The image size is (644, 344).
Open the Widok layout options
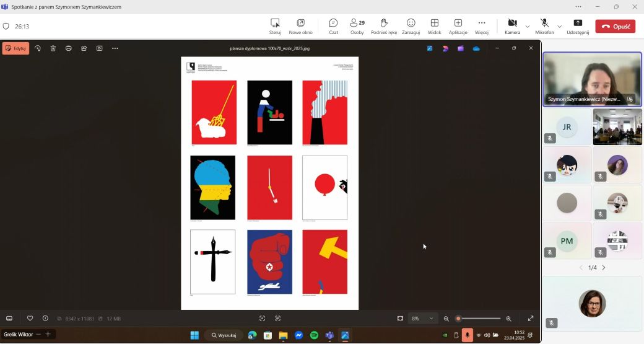[x=434, y=25]
